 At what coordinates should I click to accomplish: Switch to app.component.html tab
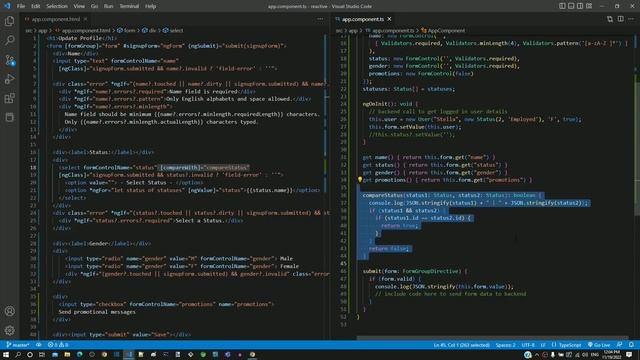(x=56, y=19)
